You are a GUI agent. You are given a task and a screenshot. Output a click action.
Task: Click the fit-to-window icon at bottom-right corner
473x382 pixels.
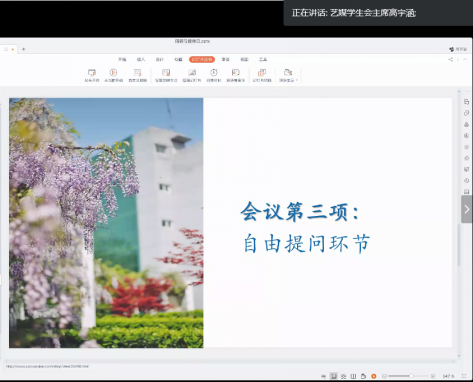pos(464,376)
